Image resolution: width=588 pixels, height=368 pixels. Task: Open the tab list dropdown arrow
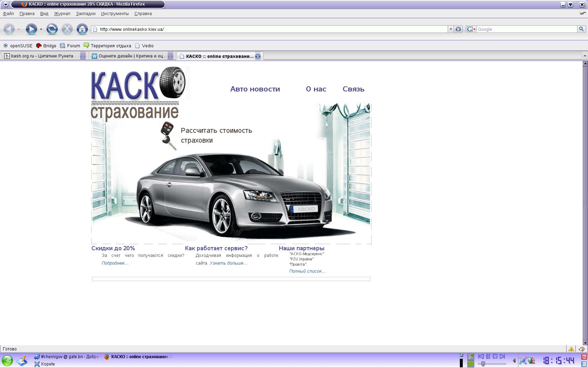[584, 56]
